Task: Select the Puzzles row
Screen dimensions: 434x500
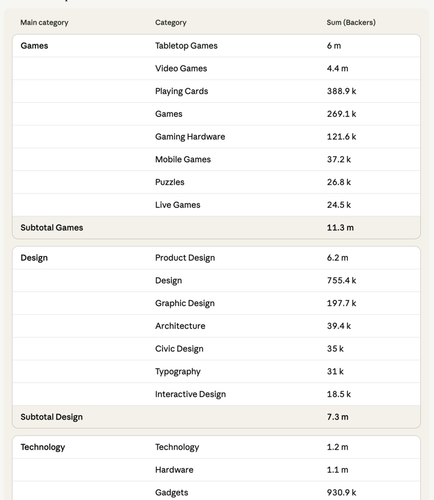Action: click(216, 182)
